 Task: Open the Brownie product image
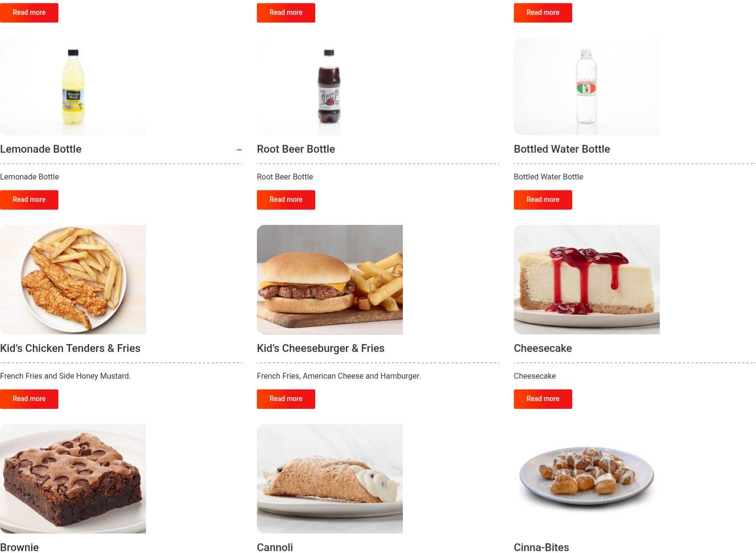pyautogui.click(x=73, y=479)
